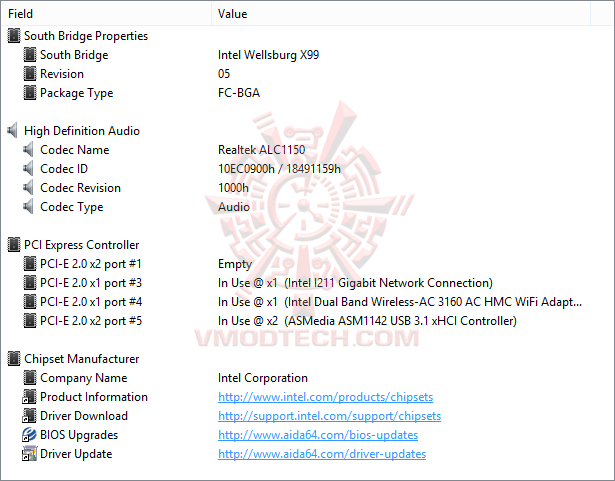Select the PCI-E 2.0 x2 port #5 label
Viewport: 615px width, 481px height.
pyautogui.click(x=91, y=321)
